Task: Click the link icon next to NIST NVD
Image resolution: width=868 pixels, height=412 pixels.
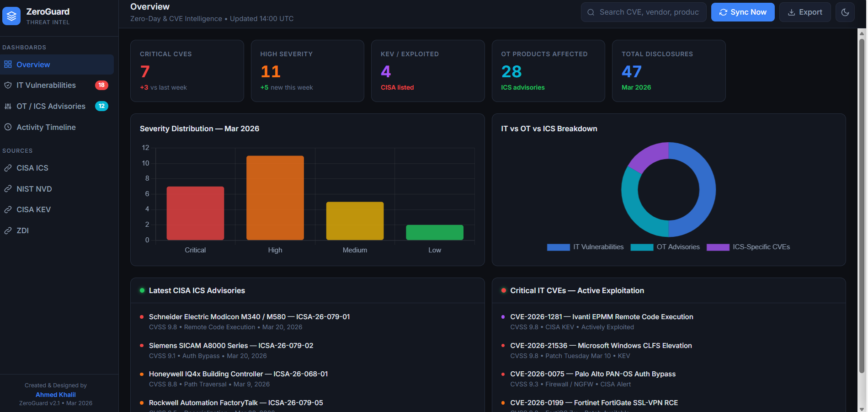Action: pos(8,189)
